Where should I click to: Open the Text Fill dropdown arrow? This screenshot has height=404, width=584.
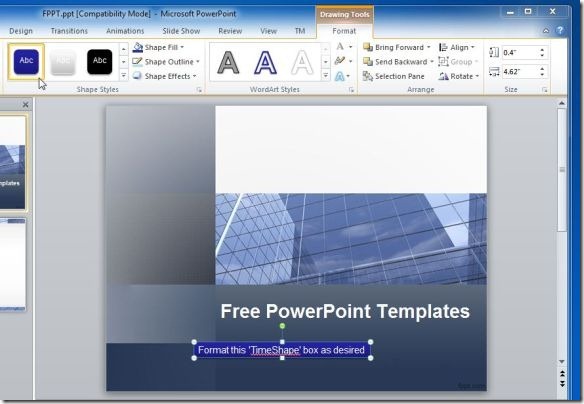(x=350, y=47)
